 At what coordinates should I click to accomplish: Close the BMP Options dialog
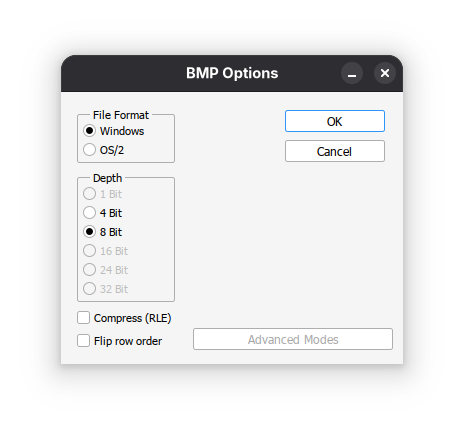(385, 73)
